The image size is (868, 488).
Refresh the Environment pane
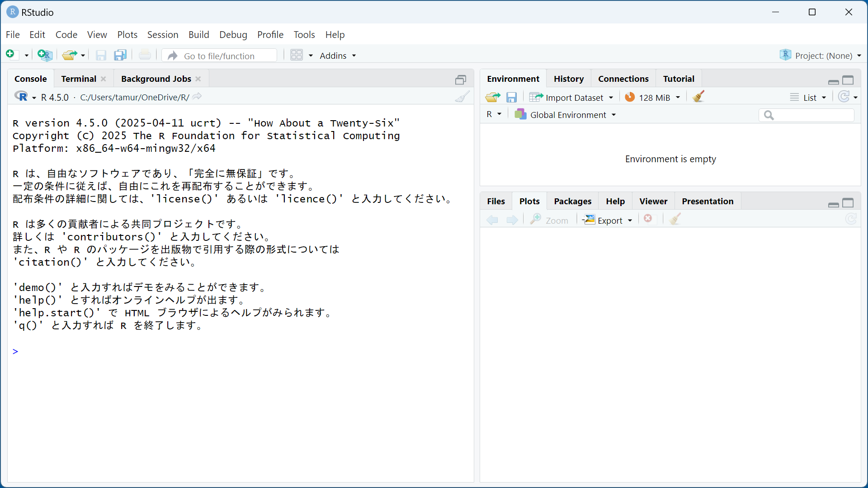click(x=844, y=97)
